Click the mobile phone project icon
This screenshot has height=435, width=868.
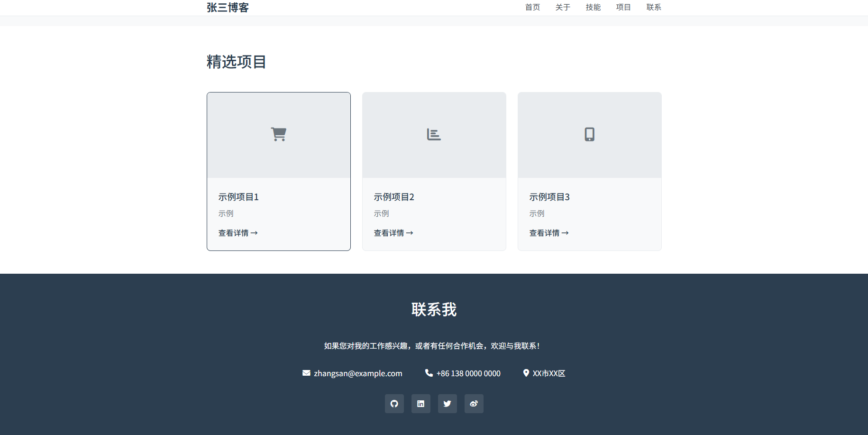coord(589,134)
